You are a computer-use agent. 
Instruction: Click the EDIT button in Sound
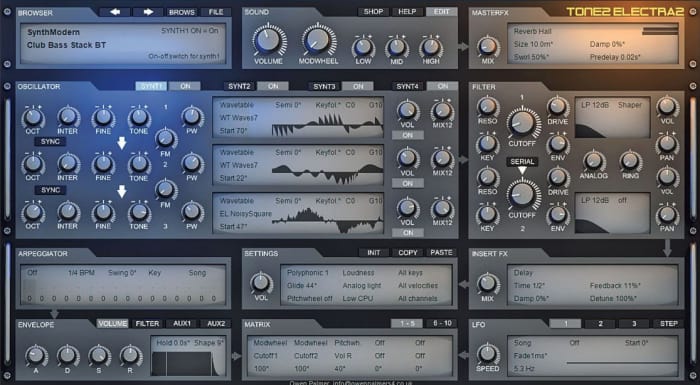pyautogui.click(x=442, y=12)
